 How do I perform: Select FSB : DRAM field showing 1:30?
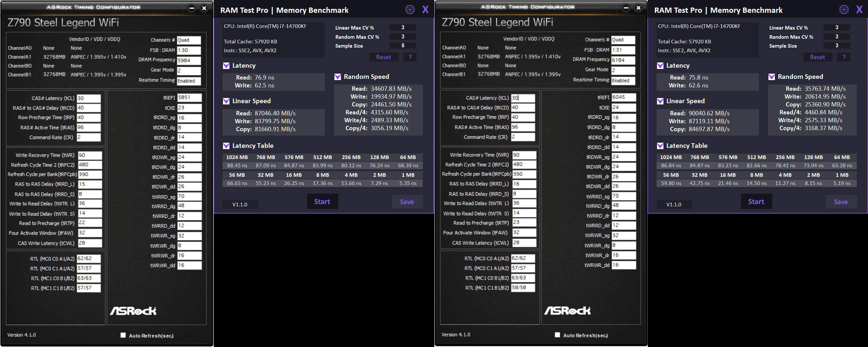click(189, 50)
